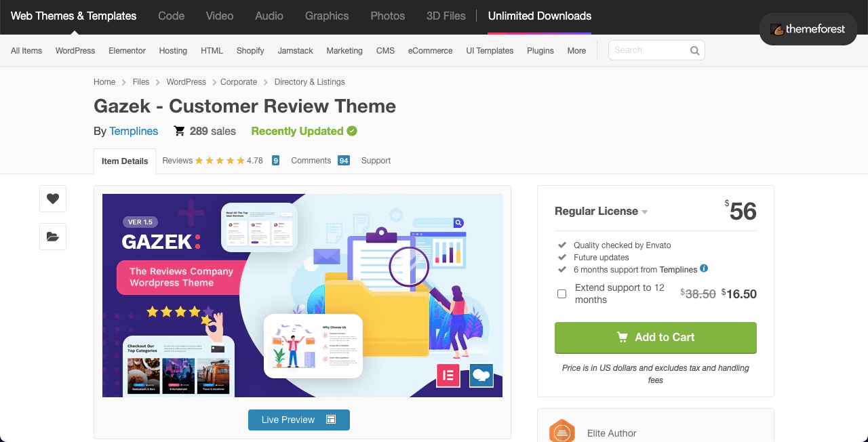Screen dimensions: 868x442
Task: Click the green Recently Updated checkmark icon
Action: point(352,131)
